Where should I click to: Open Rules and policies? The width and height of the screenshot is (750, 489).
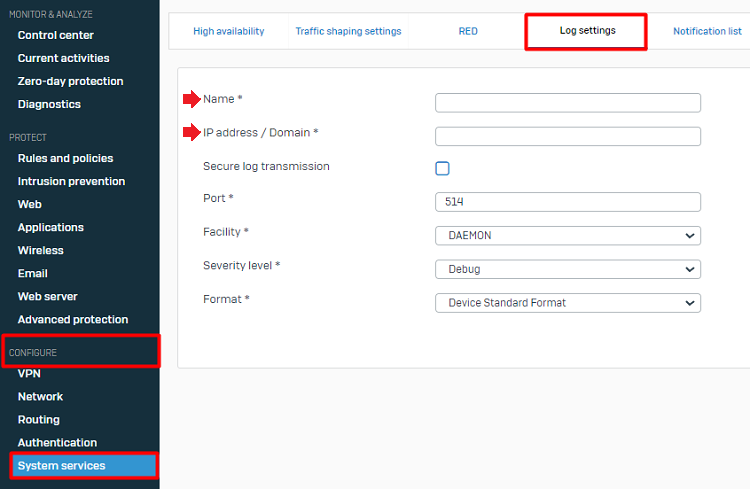pos(65,158)
